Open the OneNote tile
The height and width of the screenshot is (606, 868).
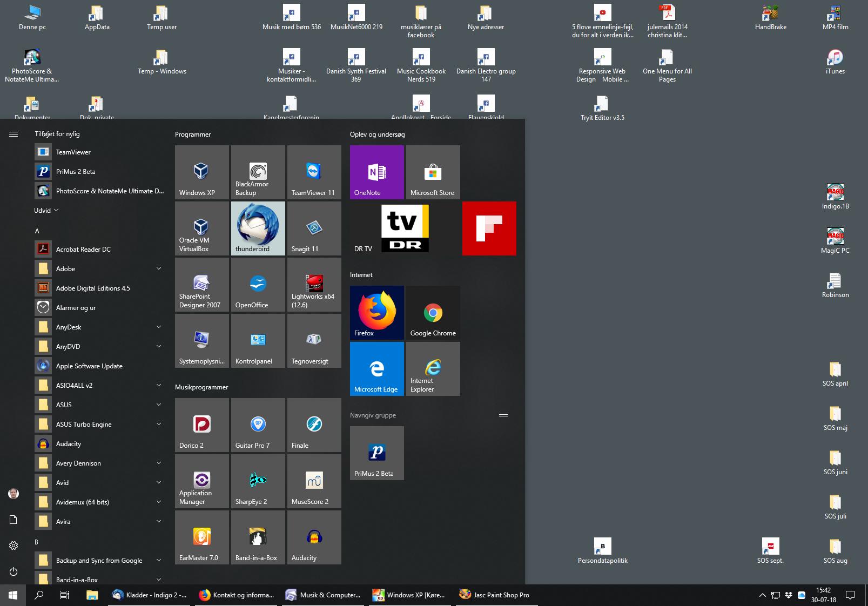(377, 172)
